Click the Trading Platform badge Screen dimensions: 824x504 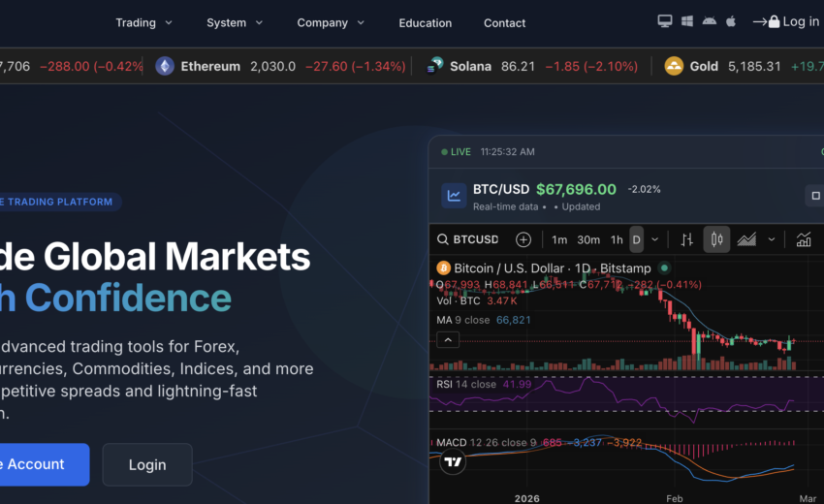pos(60,202)
